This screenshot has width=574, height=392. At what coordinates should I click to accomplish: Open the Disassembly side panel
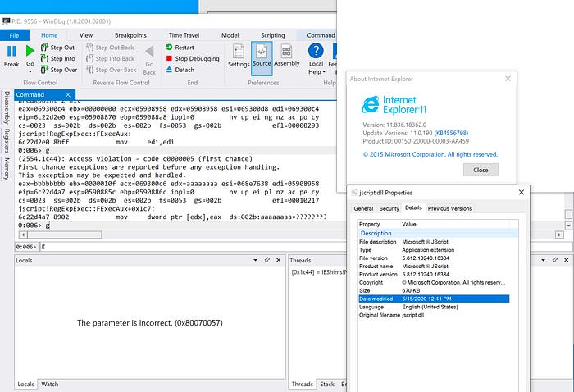click(7, 107)
